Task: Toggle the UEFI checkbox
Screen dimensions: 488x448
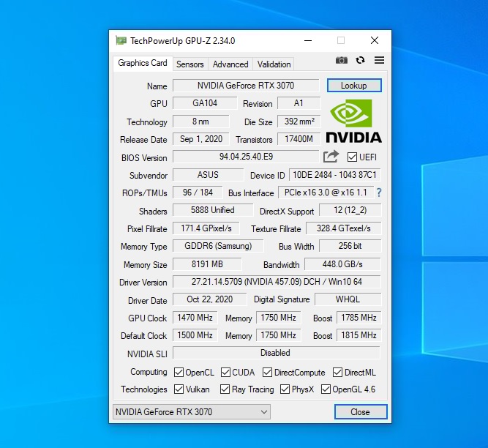Action: pos(352,157)
